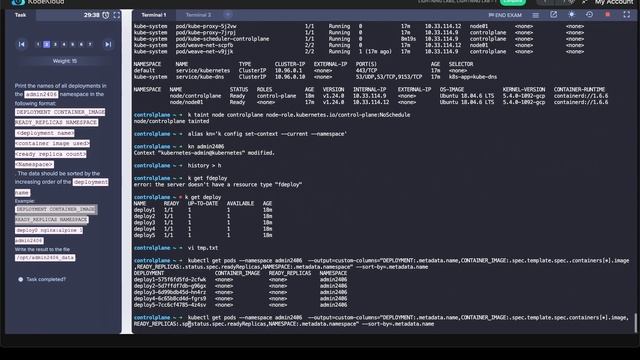Screen dimensions: 640x360
Task: Jump to the last task arrow
Action: coord(108,44)
